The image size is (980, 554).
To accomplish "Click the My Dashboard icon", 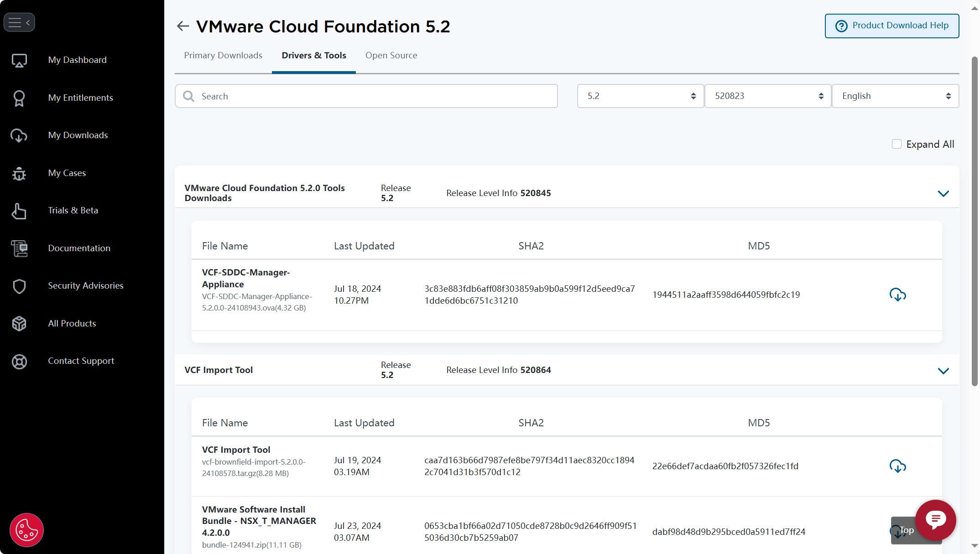I will 19,60.
